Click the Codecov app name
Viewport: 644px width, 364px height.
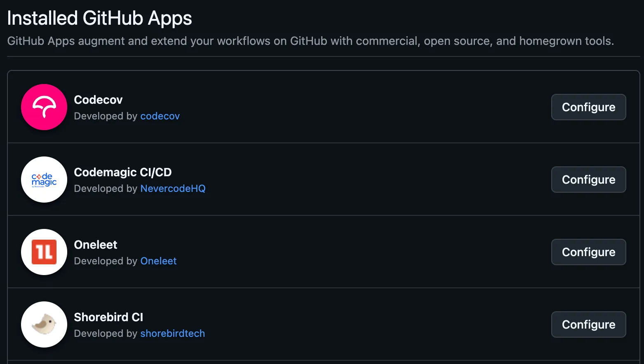98,100
